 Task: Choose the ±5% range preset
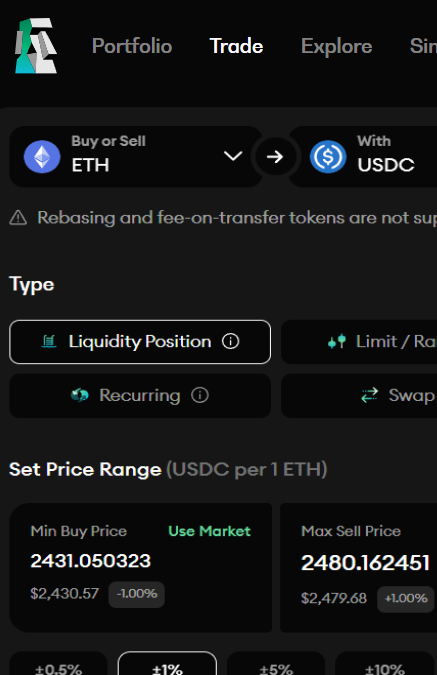[x=276, y=663]
